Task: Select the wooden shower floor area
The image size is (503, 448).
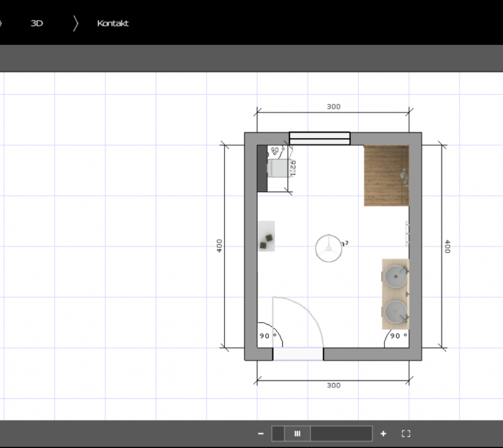Action: [x=386, y=176]
